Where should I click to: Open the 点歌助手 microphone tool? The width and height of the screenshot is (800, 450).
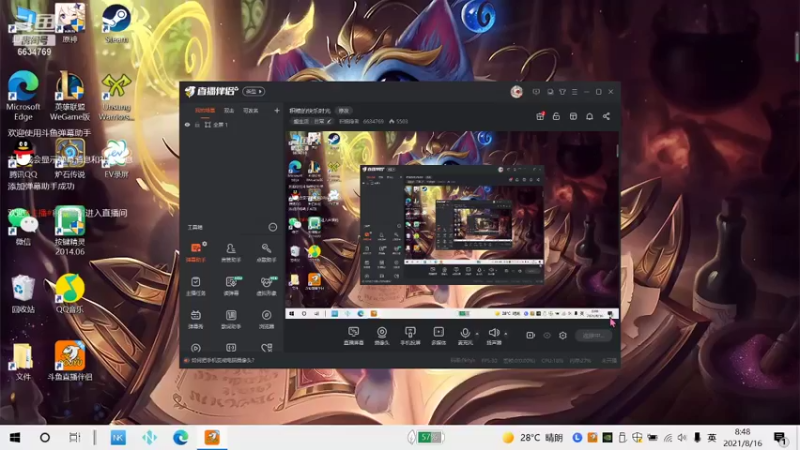tap(266, 252)
